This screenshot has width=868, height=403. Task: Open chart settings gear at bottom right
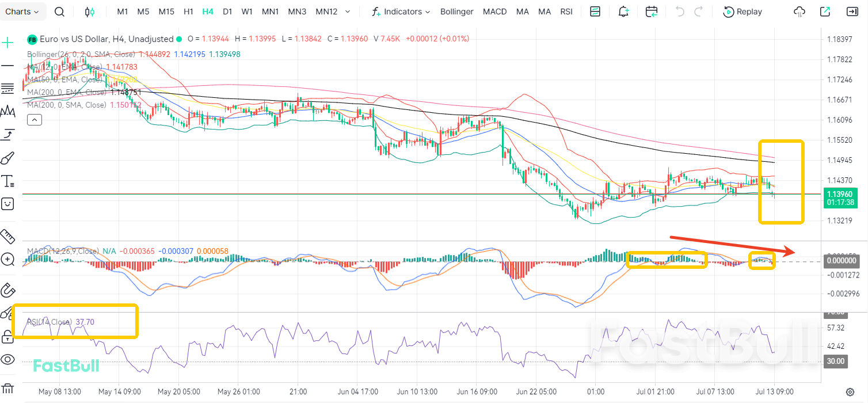coord(850,391)
